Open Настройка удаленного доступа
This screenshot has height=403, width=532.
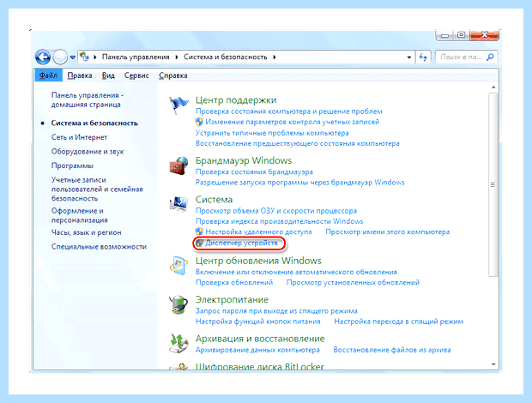click(x=258, y=232)
